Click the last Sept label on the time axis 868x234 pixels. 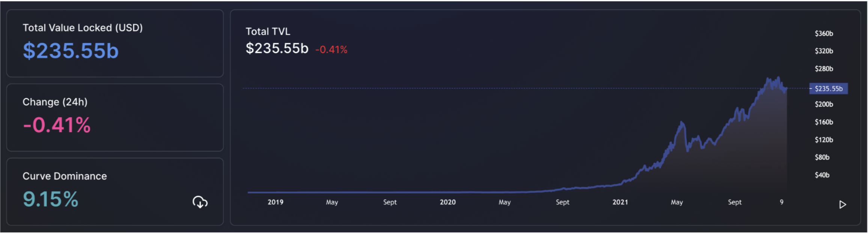(734, 202)
